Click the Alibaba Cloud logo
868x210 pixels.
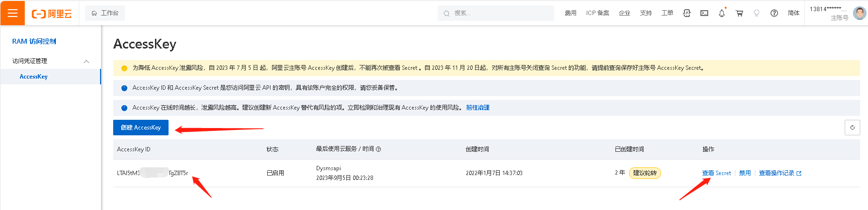(x=52, y=14)
